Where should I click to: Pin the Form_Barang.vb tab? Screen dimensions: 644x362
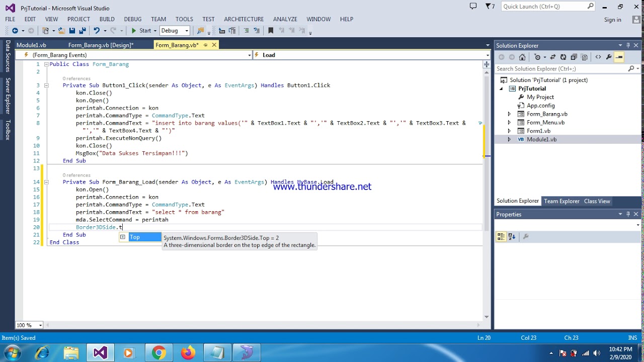(205, 45)
